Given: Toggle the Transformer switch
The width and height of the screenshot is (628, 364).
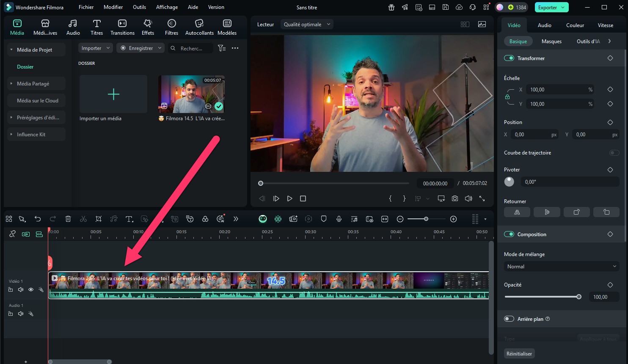Looking at the screenshot, I should click(x=509, y=58).
